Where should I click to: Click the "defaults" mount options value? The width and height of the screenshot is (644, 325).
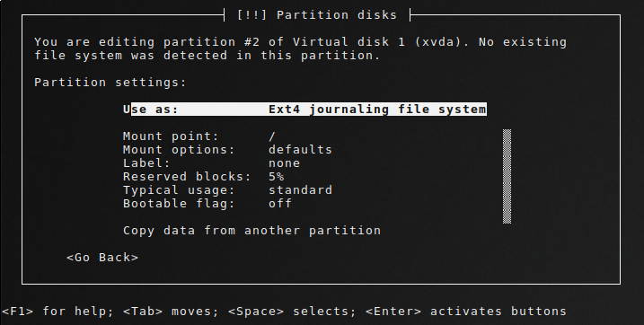click(300, 149)
